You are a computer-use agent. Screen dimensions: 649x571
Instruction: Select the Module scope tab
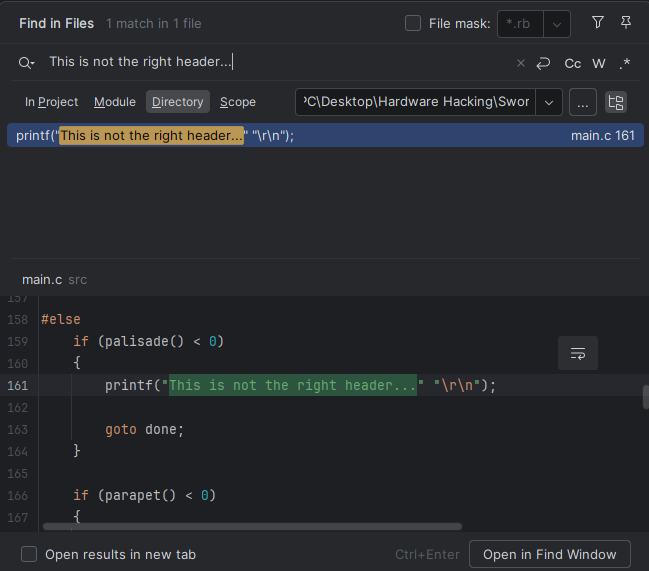tap(115, 102)
